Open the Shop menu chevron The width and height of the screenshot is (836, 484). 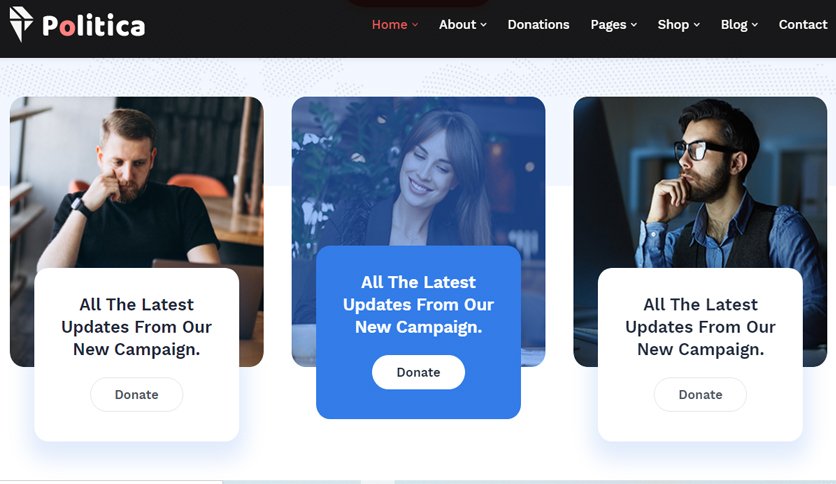coord(696,25)
